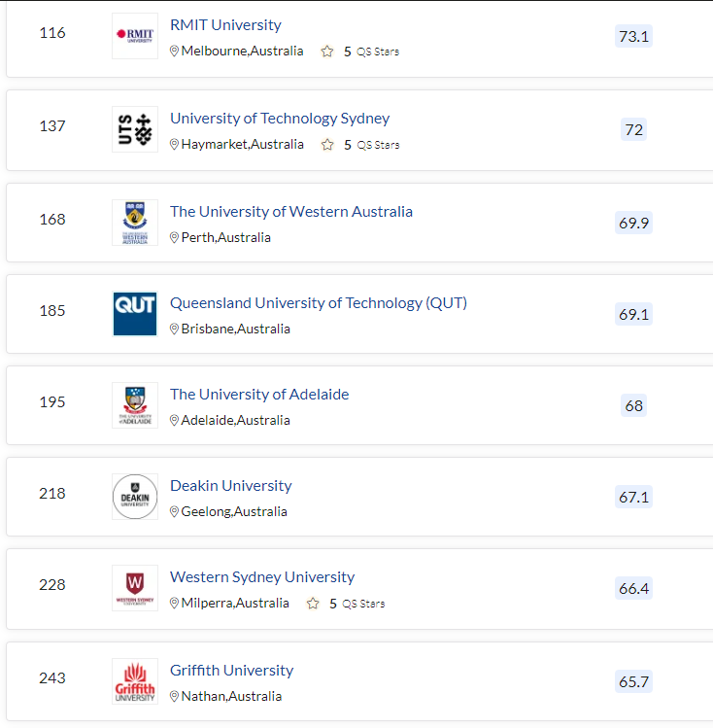Click location pin next to Geelong, Australia
The image size is (713, 728).
pos(175,511)
